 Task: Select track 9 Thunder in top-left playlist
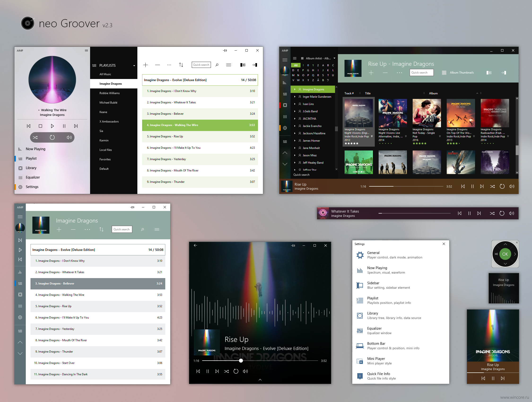coord(200,182)
